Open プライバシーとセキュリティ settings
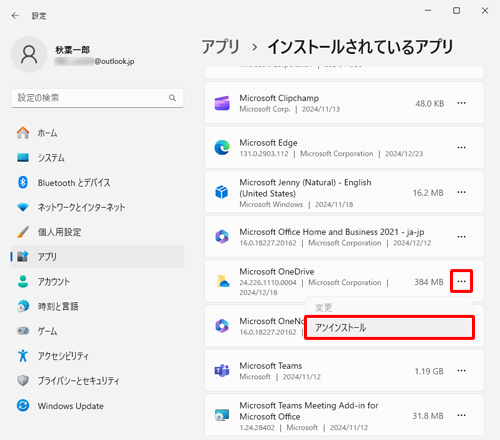Image resolution: width=500 pixels, height=440 pixels. point(97,381)
